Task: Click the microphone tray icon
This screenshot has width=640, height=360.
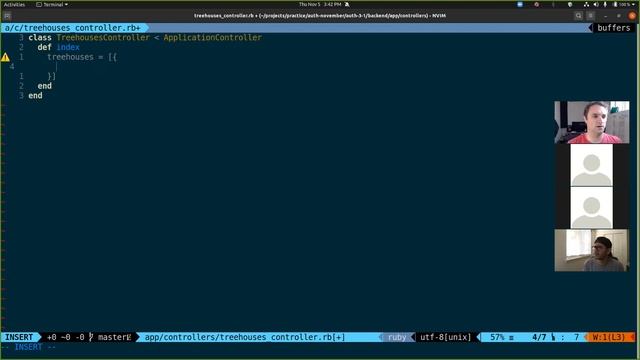Action: [x=605, y=4]
